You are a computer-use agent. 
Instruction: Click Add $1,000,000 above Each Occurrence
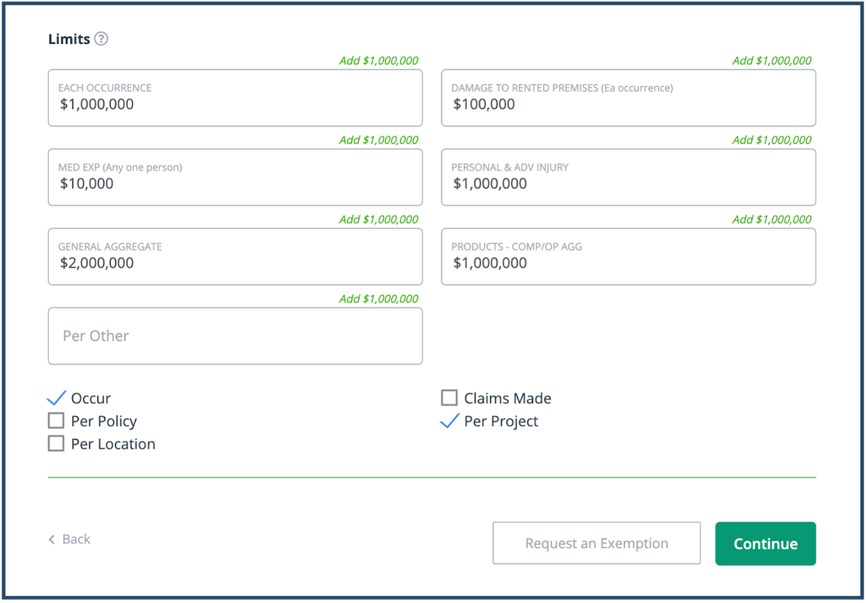(x=378, y=60)
